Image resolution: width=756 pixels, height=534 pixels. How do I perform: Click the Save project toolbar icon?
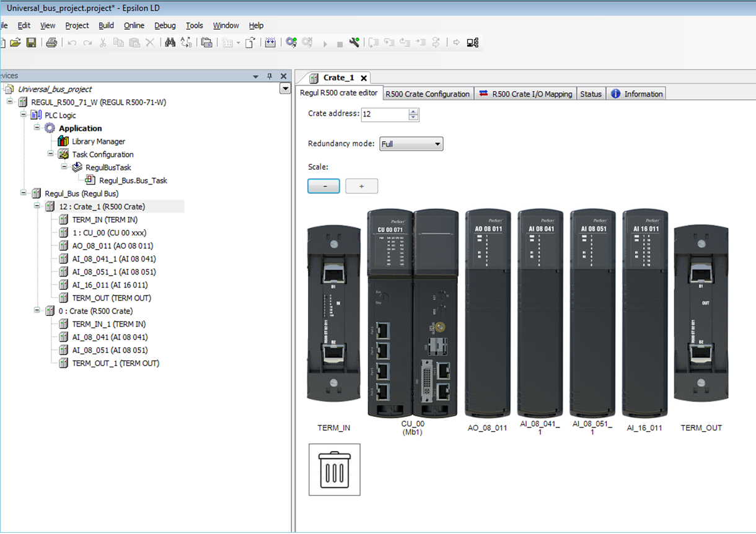[x=30, y=43]
